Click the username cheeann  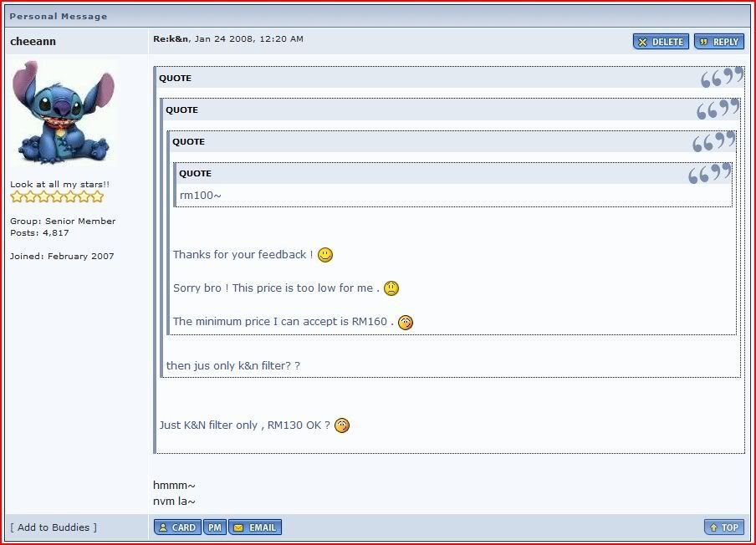tap(32, 41)
